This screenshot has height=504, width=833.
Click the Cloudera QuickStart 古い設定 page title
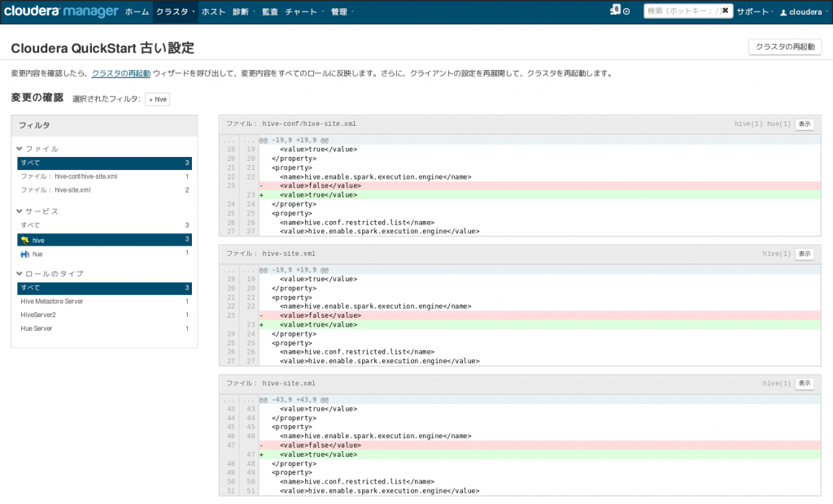point(102,48)
